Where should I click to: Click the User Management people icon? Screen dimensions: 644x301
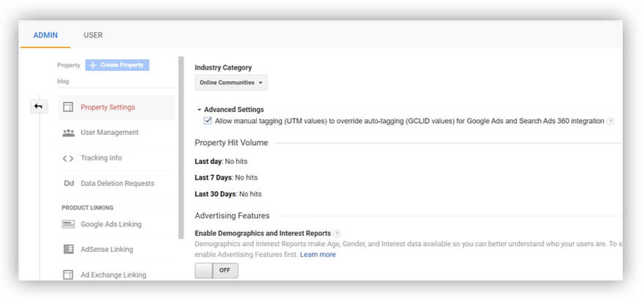pyautogui.click(x=68, y=133)
